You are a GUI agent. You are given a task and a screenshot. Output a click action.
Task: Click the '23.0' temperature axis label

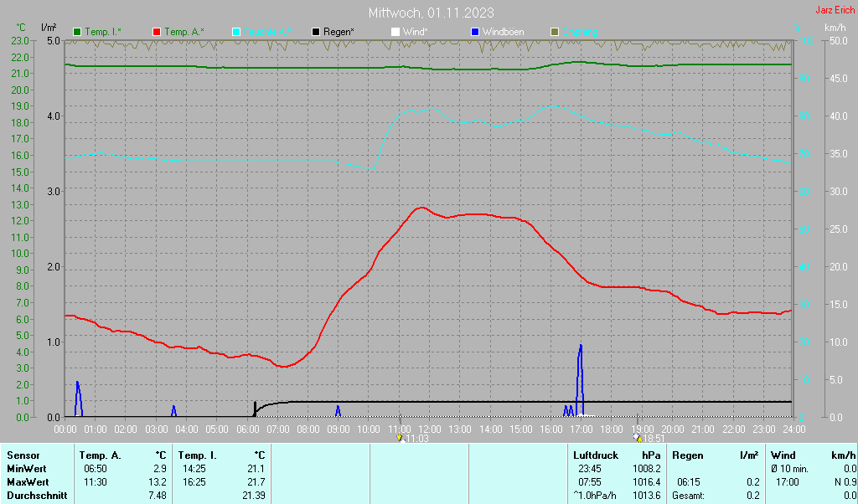click(x=20, y=40)
